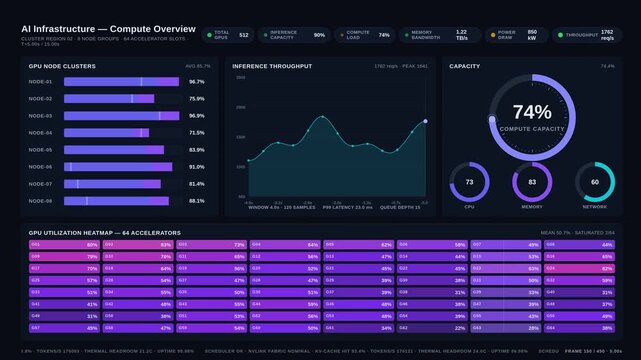The image size is (641, 360).
Task: Click the P99 Latency 23.0 ms label
Action: 347,208
